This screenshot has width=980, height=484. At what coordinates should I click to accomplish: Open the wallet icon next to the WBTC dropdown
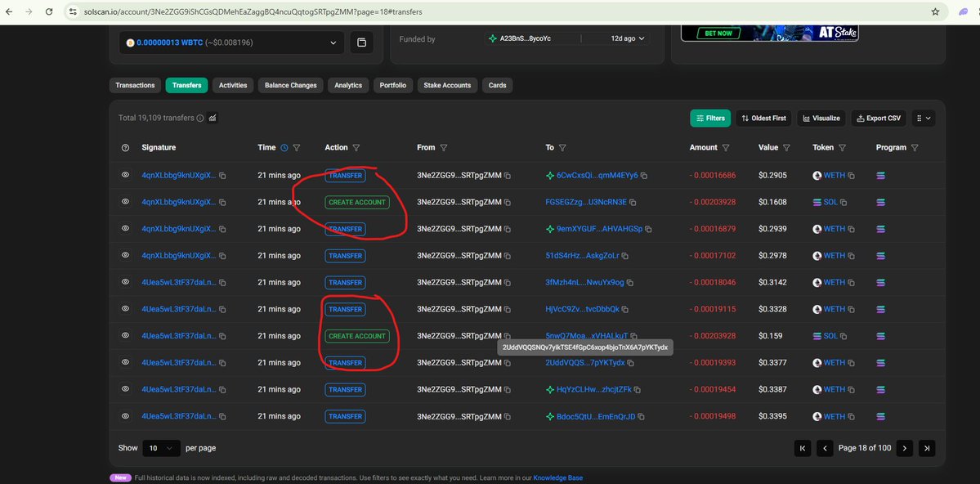click(361, 43)
